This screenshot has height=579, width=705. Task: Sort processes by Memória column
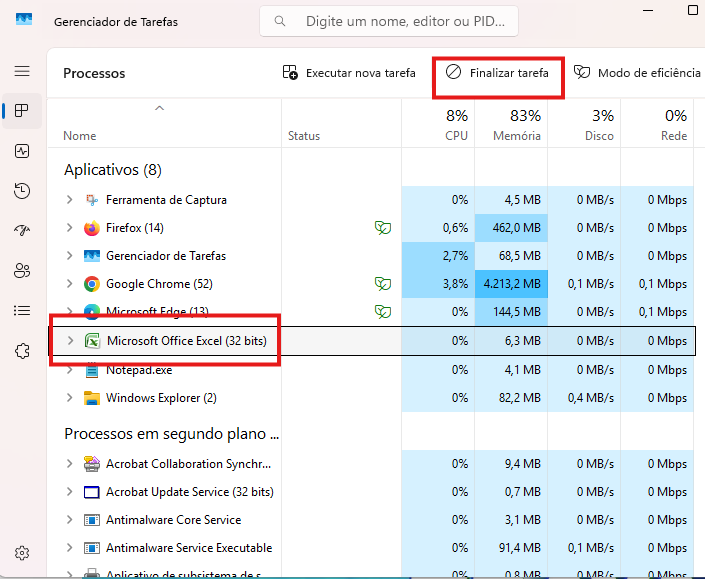[x=511, y=123]
